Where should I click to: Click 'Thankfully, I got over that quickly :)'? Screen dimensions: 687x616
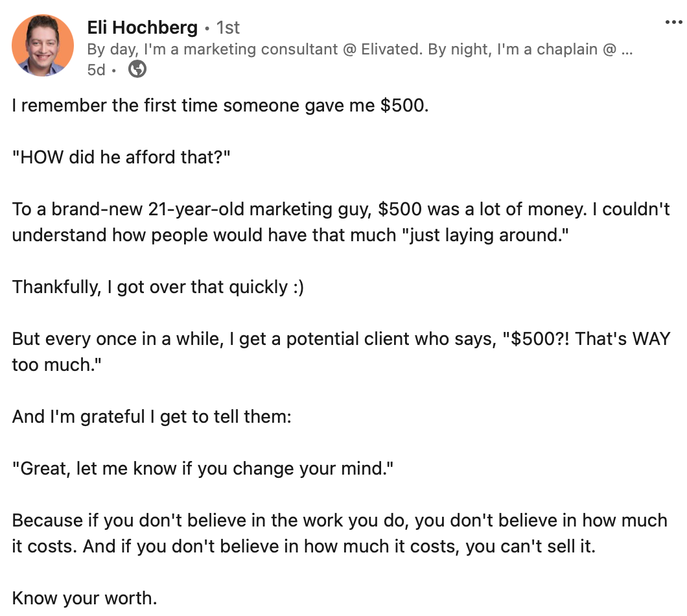point(157,287)
